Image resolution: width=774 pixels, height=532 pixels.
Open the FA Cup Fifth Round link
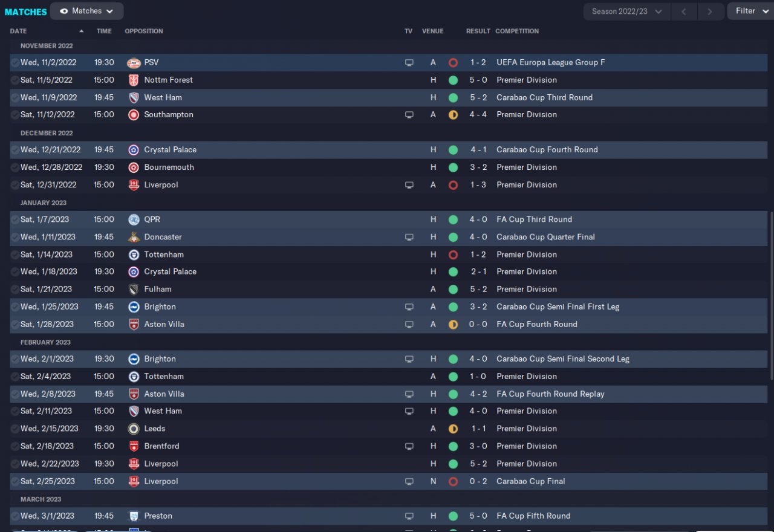point(533,516)
